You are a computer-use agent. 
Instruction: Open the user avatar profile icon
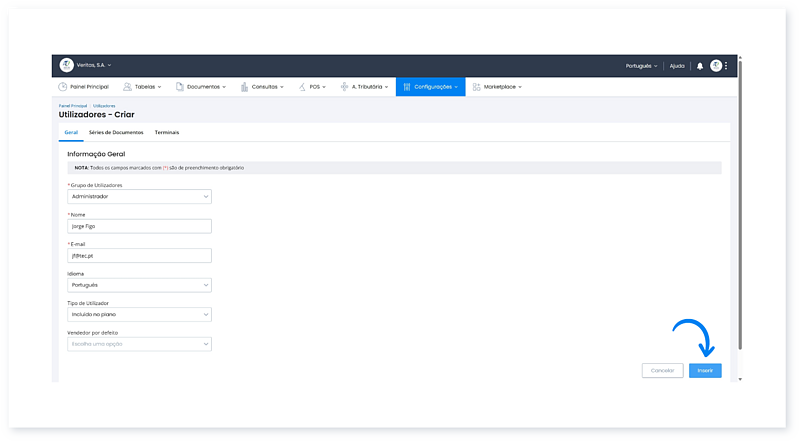pos(716,65)
